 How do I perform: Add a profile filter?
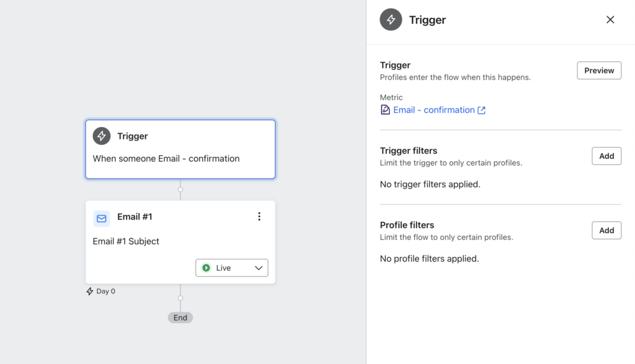point(606,231)
